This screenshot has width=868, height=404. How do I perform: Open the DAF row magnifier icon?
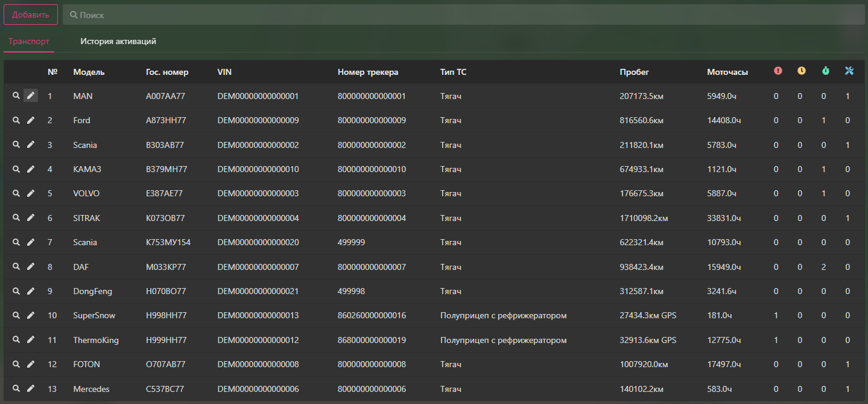(16, 266)
